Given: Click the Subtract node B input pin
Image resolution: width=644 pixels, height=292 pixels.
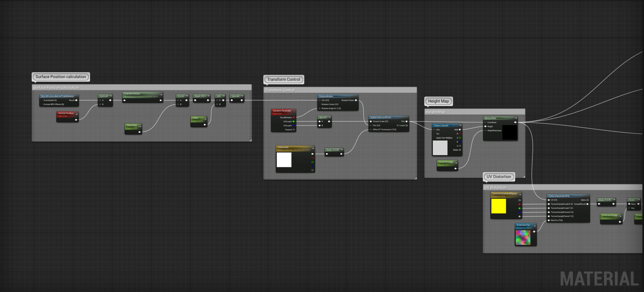Looking at the screenshot, I should 100,104.
